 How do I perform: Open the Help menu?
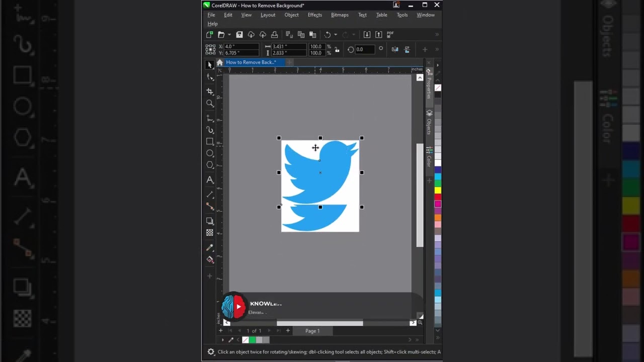212,24
